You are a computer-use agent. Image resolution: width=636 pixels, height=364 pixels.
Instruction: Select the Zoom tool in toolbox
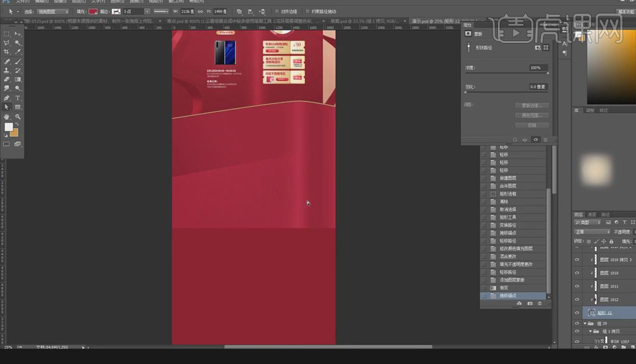[x=18, y=117]
